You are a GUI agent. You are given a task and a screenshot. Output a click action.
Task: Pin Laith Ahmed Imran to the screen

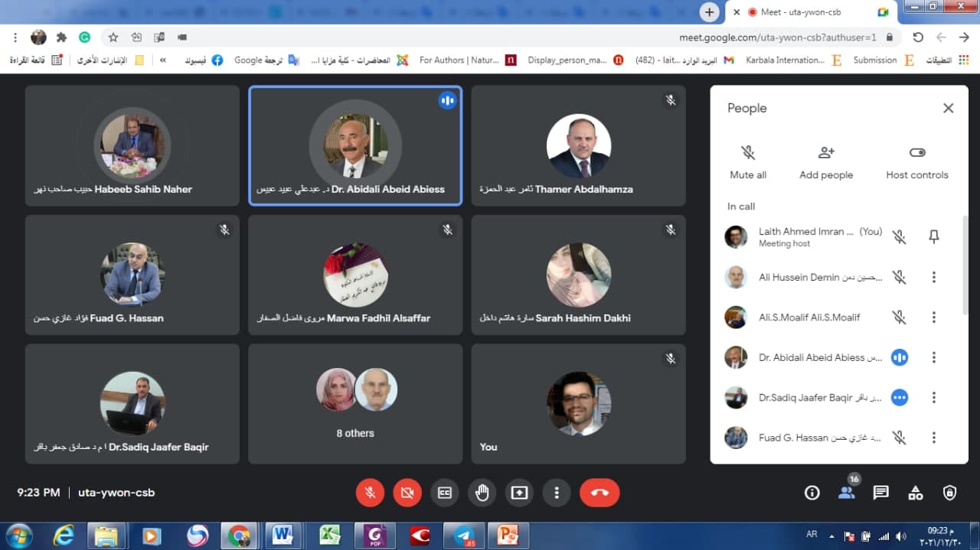pyautogui.click(x=933, y=237)
